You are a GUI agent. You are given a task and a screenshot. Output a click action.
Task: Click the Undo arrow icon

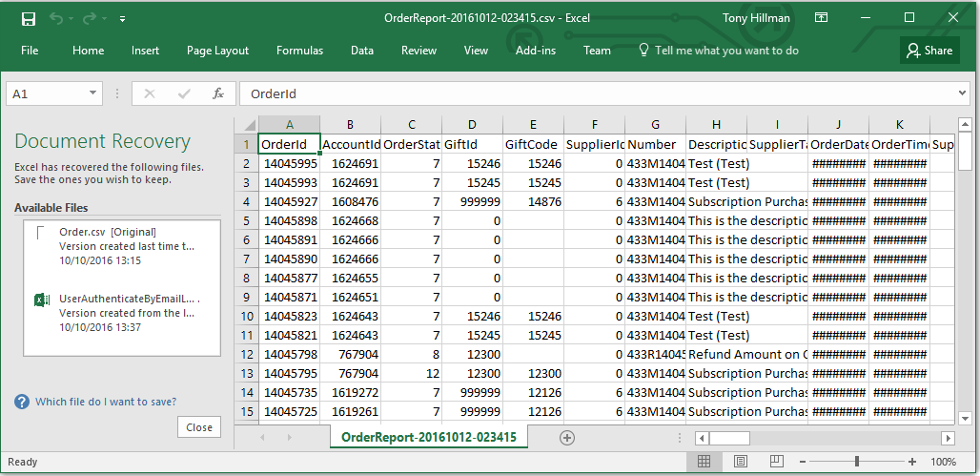click(x=56, y=18)
